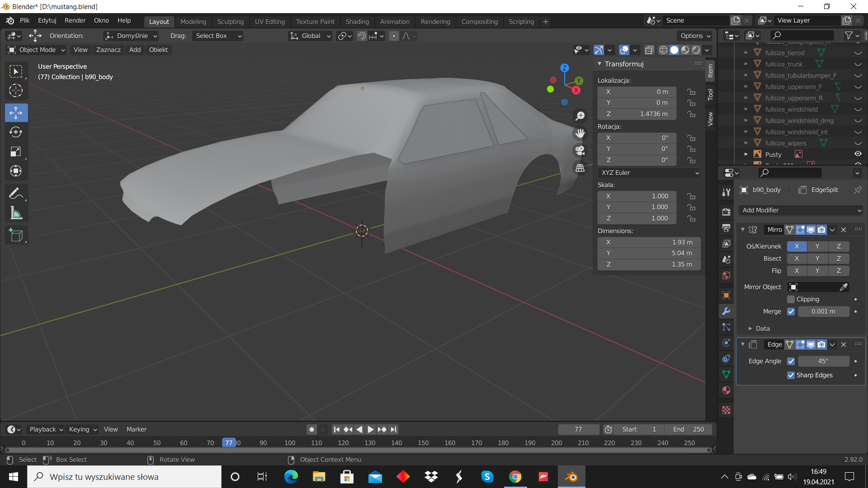Viewport: 868px width, 488px height.
Task: Activate the Rotate tool in the left toolbar
Action: (x=16, y=132)
